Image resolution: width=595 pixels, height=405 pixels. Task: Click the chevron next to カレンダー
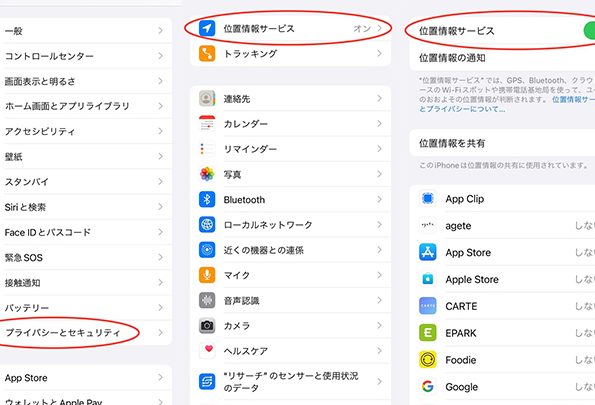click(379, 123)
